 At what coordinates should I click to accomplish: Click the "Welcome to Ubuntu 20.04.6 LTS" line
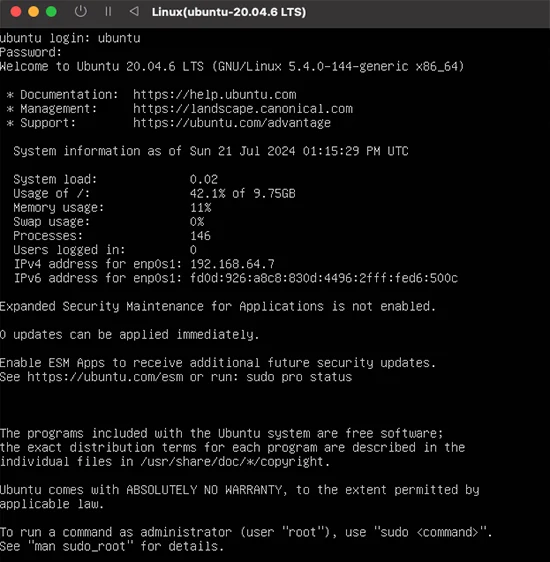232,66
